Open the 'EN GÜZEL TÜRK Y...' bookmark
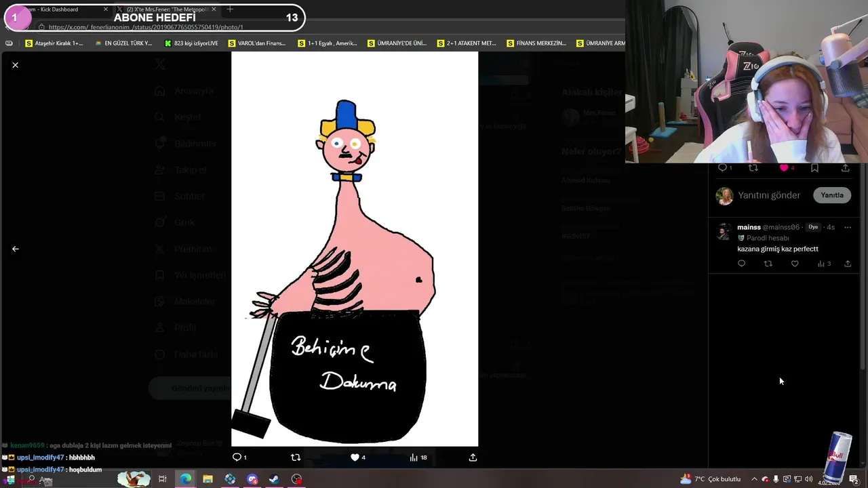The height and width of the screenshot is (488, 868). click(123, 43)
